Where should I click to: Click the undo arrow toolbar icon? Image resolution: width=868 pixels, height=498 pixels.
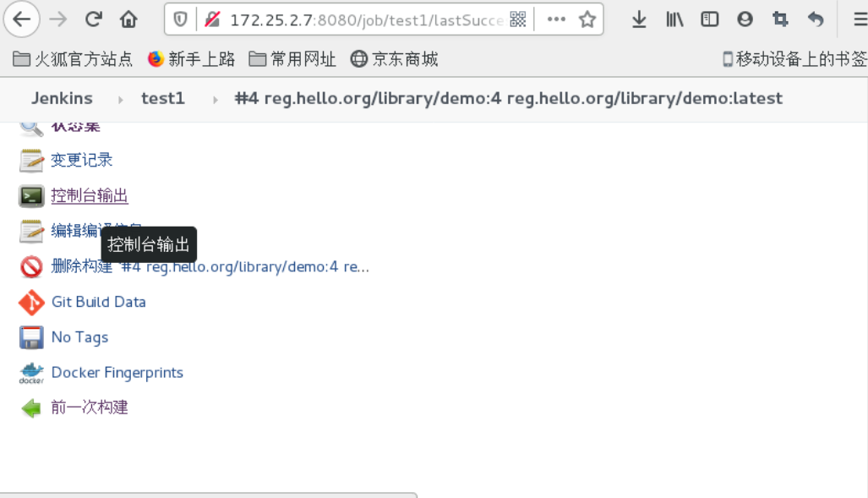click(816, 19)
